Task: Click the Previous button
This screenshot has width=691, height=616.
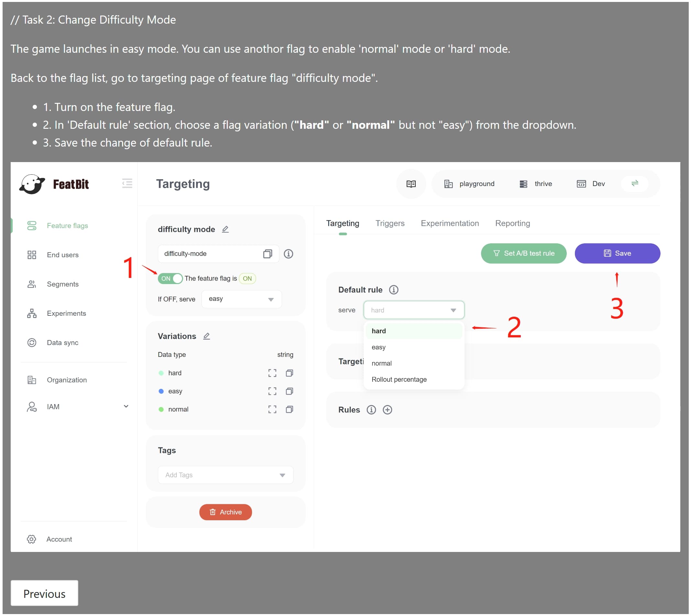Action: [x=44, y=594]
